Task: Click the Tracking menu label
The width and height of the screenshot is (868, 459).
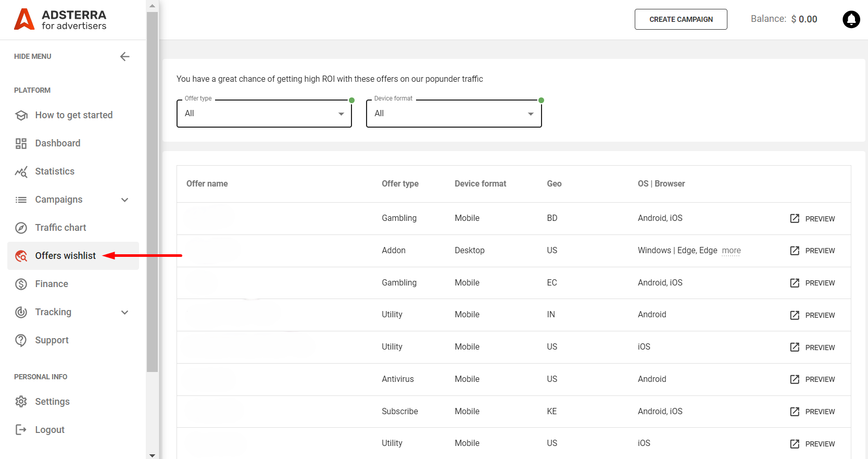Action: (x=53, y=312)
